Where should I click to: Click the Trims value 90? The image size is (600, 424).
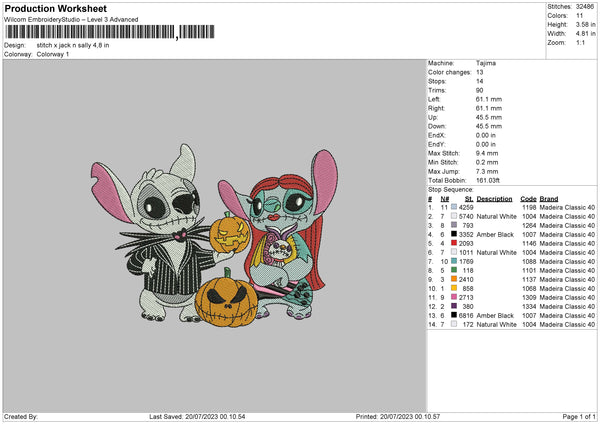479,90
